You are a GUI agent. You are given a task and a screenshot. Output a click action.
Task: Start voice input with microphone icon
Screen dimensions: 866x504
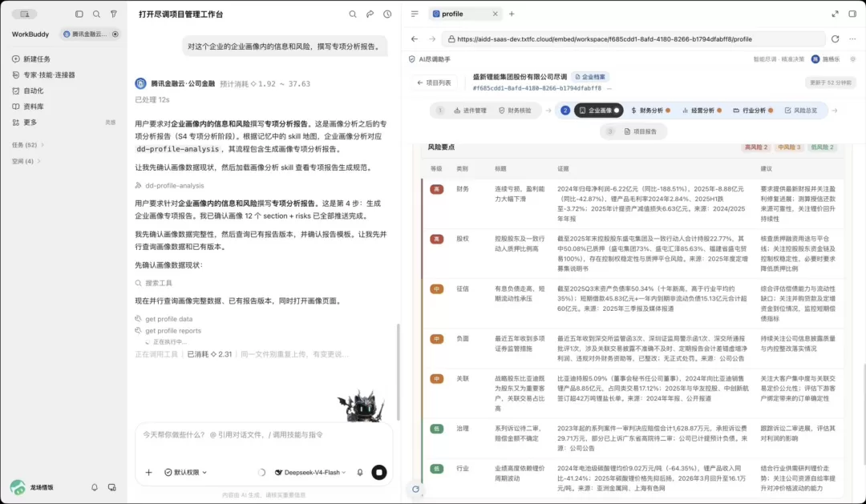pyautogui.click(x=360, y=473)
